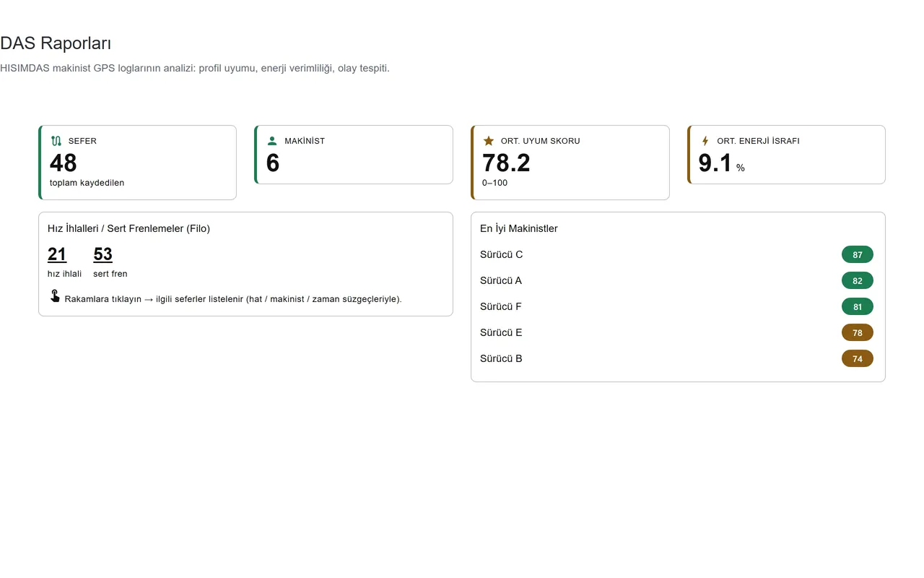Viewport: 924px width, 578px height.
Task: Select Sürücü C in top drivers list
Action: click(676, 254)
